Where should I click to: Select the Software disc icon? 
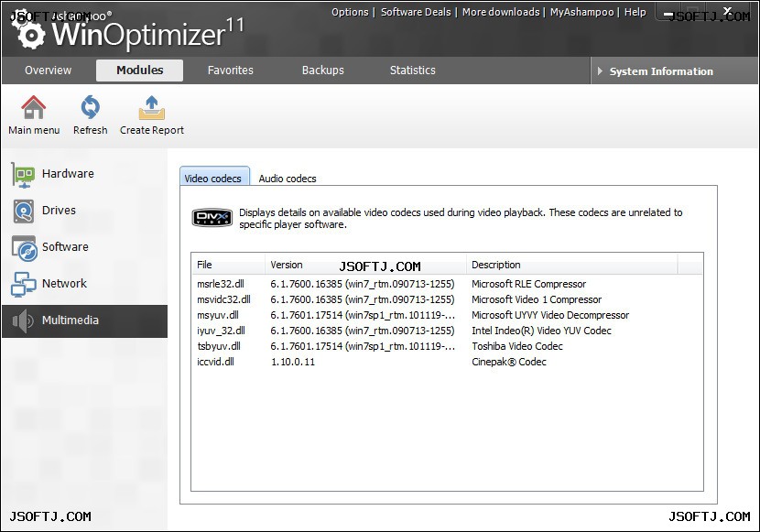click(24, 248)
